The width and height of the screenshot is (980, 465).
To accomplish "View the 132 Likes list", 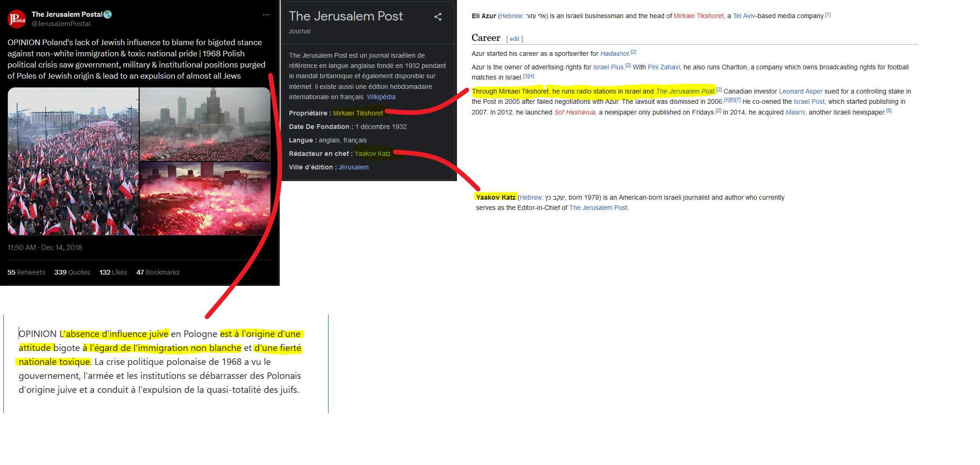I will [113, 272].
